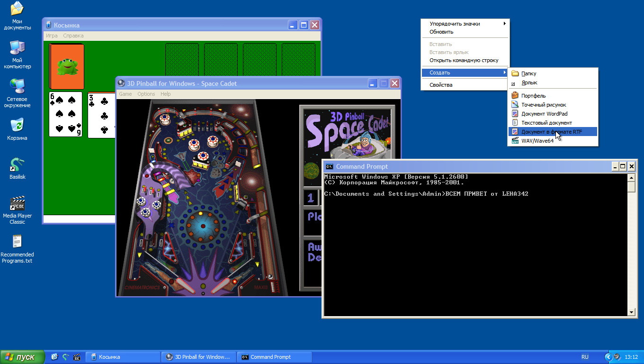Click the frog card deck in Косынка
The height and width of the screenshot is (364, 644).
(x=67, y=66)
